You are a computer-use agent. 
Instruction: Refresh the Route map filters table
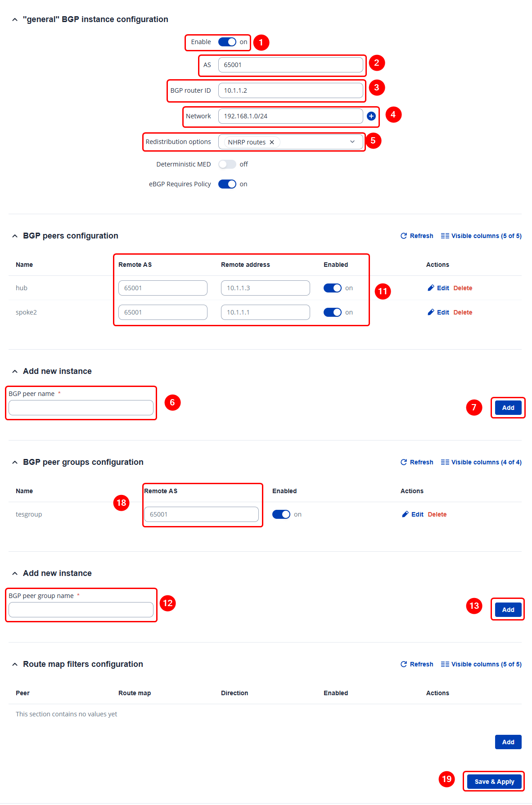[x=417, y=664]
